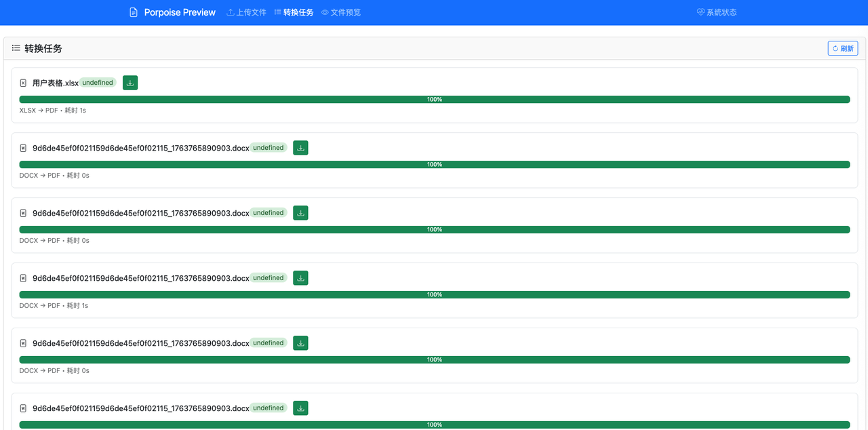This screenshot has height=430, width=868.
Task: Switch to the 转换任务 navigation tab
Action: 294,12
